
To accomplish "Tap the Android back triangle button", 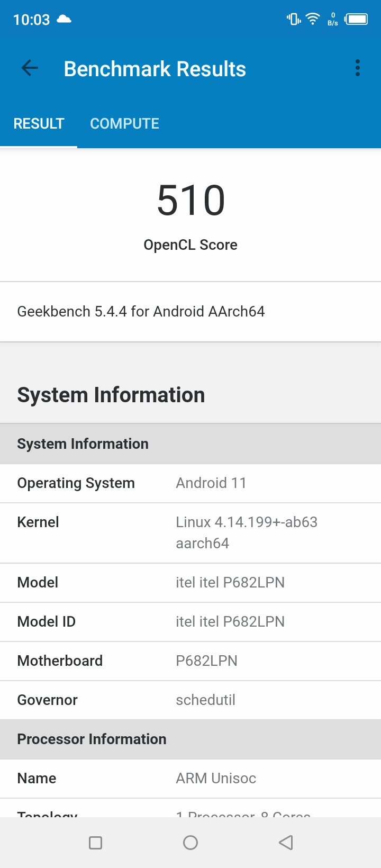I will 286,843.
